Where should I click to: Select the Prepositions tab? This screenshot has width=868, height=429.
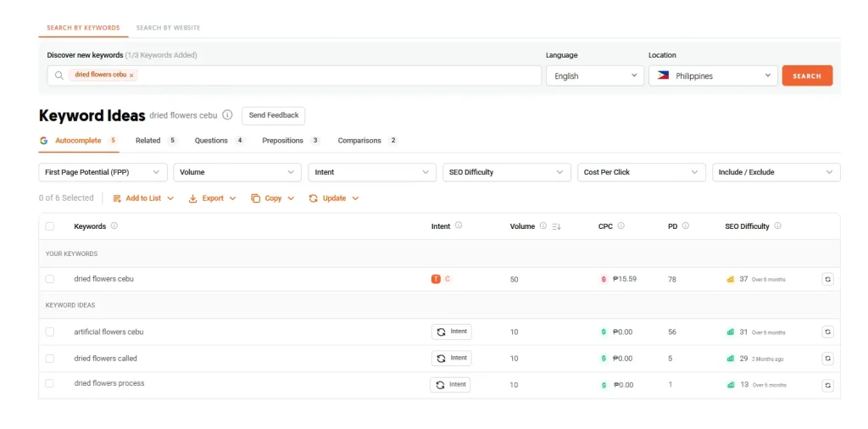tap(292, 141)
